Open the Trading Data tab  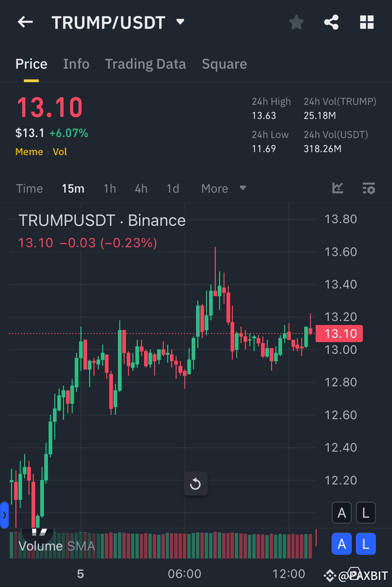coord(145,64)
